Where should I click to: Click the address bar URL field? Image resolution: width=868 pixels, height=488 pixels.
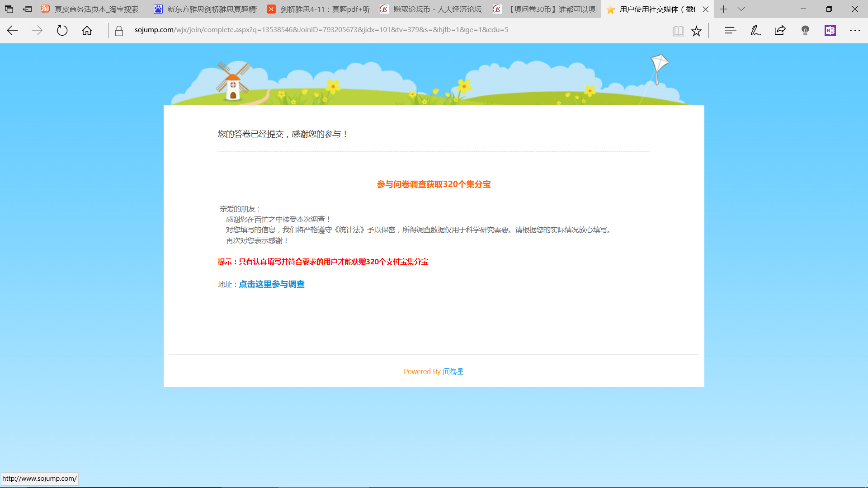pos(321,30)
